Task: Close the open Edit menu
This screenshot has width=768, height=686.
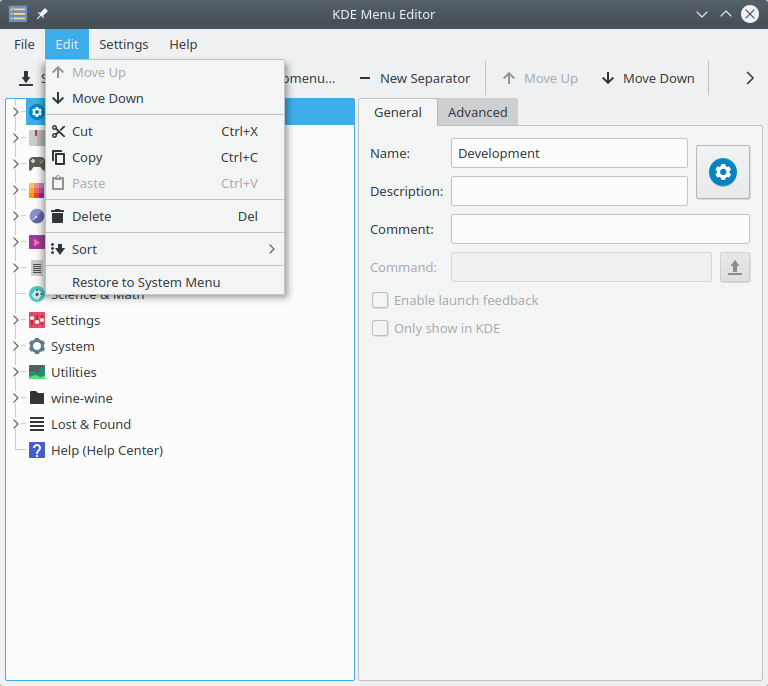Action: (x=67, y=45)
